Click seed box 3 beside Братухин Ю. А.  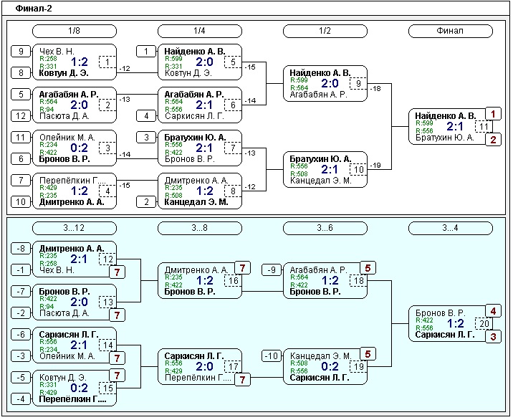146,137
